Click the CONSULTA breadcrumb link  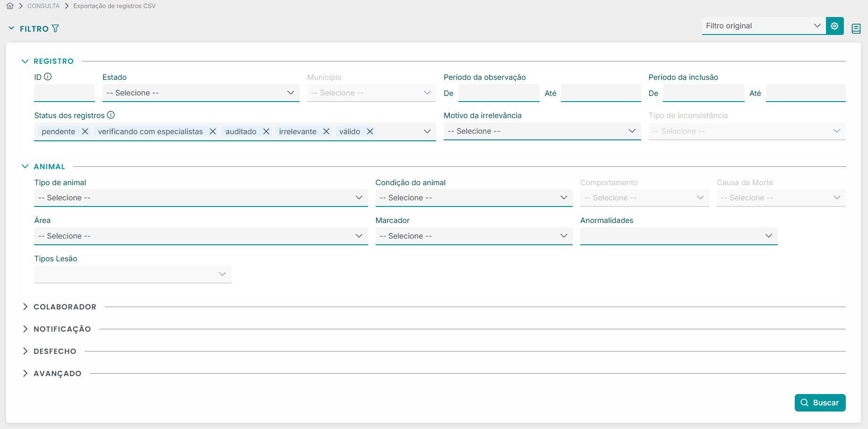pos(43,6)
